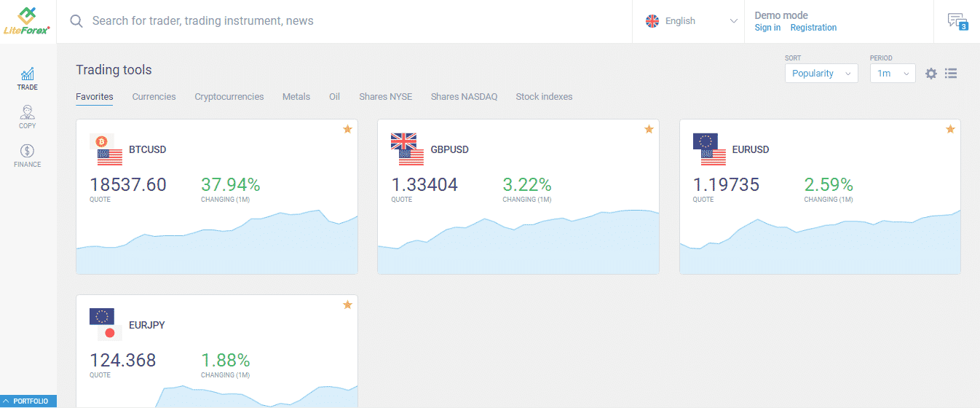Click the Sign in link
The image size is (980, 408).
(767, 28)
